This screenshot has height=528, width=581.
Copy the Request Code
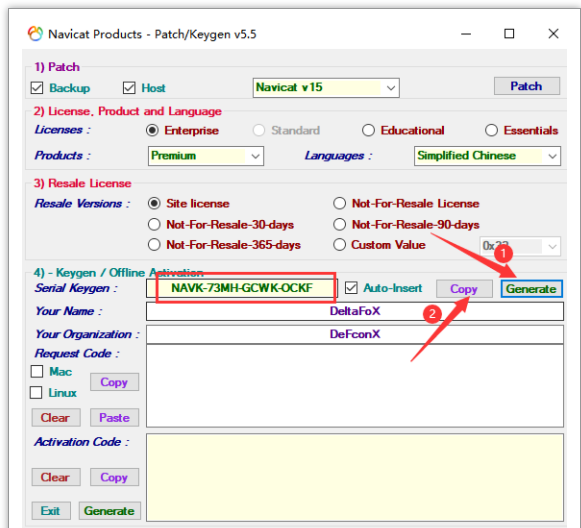[114, 382]
